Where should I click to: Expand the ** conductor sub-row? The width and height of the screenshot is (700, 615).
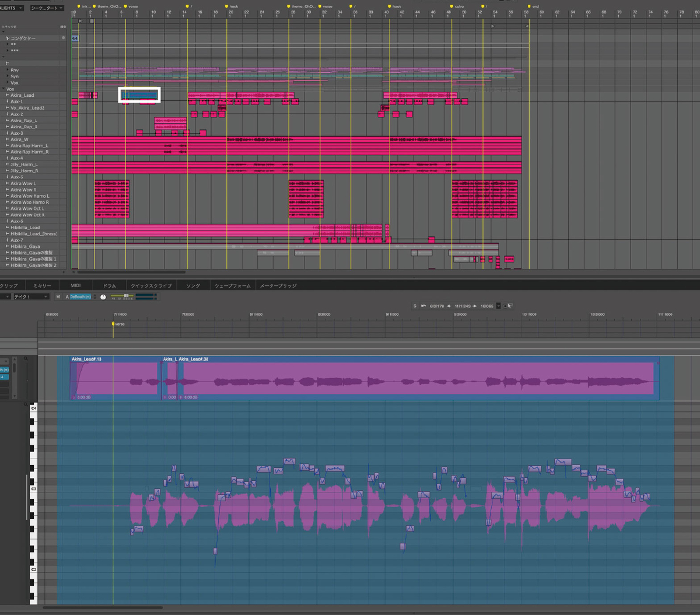[8, 44]
